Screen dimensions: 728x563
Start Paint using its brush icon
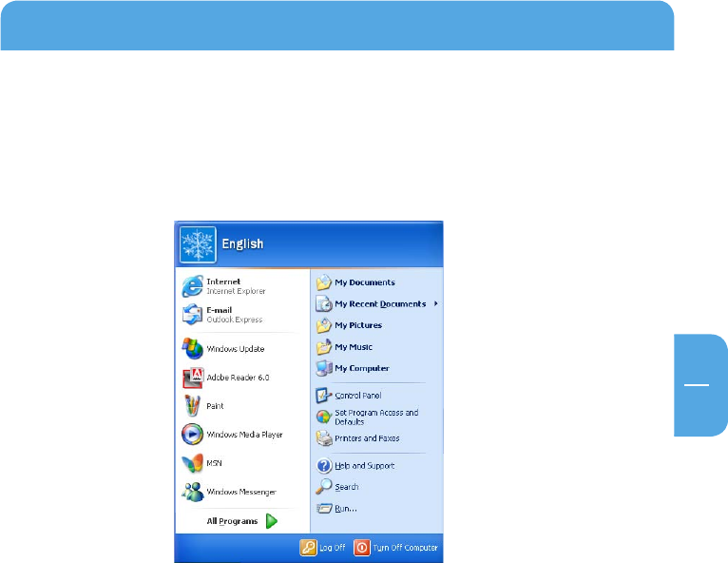(x=192, y=405)
